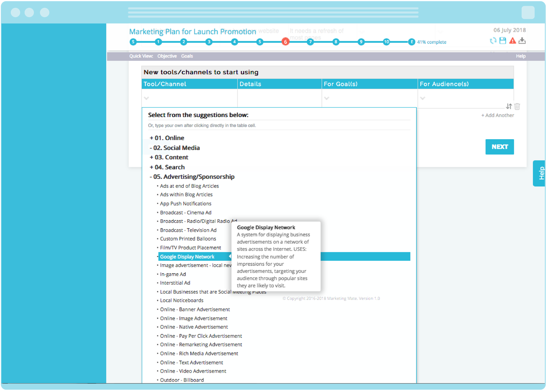The width and height of the screenshot is (546, 392).
Task: Open the Tool/Channel cell dropdown
Action: 146,98
